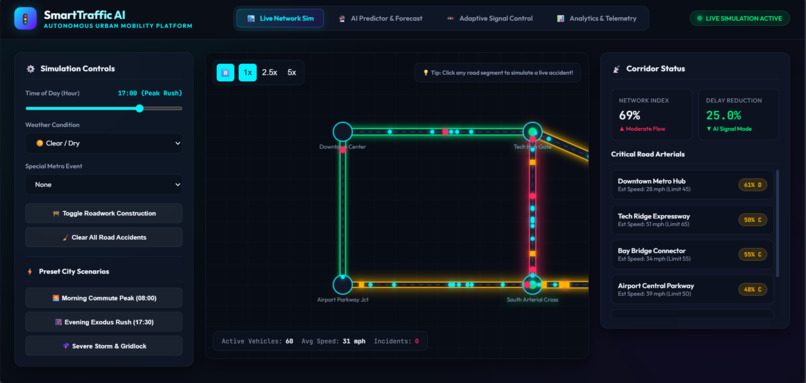Click the Delay Reduction 25.0% card
806x383 pixels.
pyautogui.click(x=738, y=115)
